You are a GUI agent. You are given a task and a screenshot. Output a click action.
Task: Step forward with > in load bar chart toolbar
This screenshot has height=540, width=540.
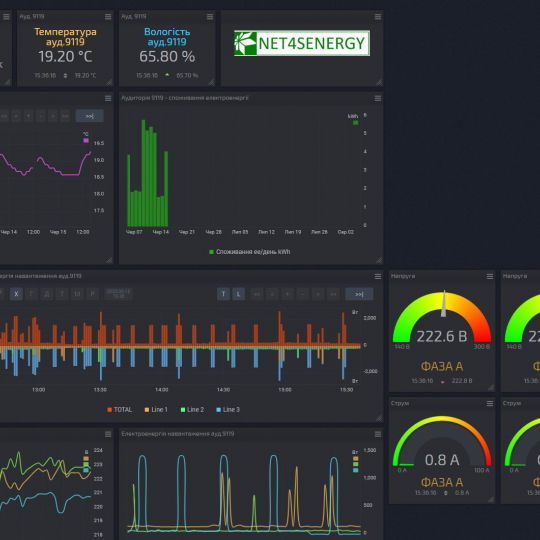(x=318, y=294)
